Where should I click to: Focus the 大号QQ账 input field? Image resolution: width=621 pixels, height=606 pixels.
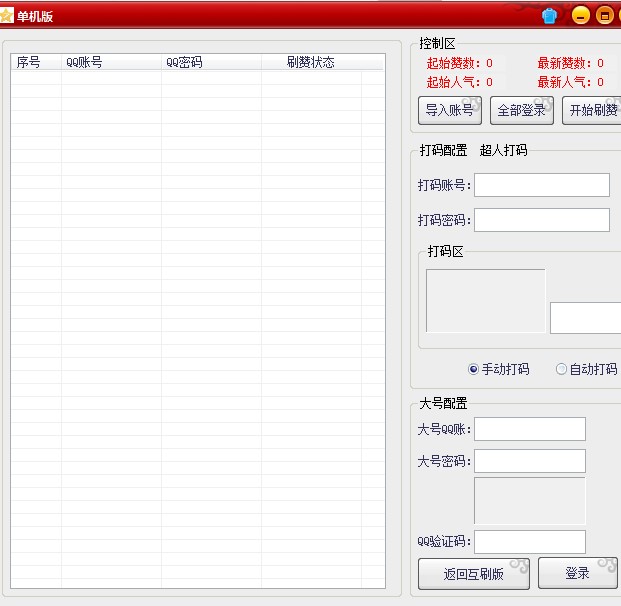click(530, 429)
